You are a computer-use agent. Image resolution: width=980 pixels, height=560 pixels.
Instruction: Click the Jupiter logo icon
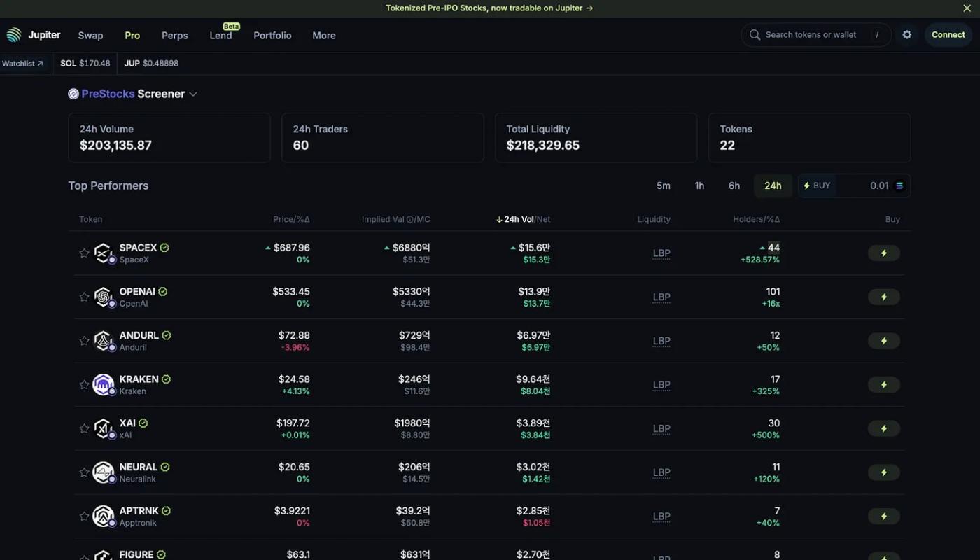coord(14,35)
